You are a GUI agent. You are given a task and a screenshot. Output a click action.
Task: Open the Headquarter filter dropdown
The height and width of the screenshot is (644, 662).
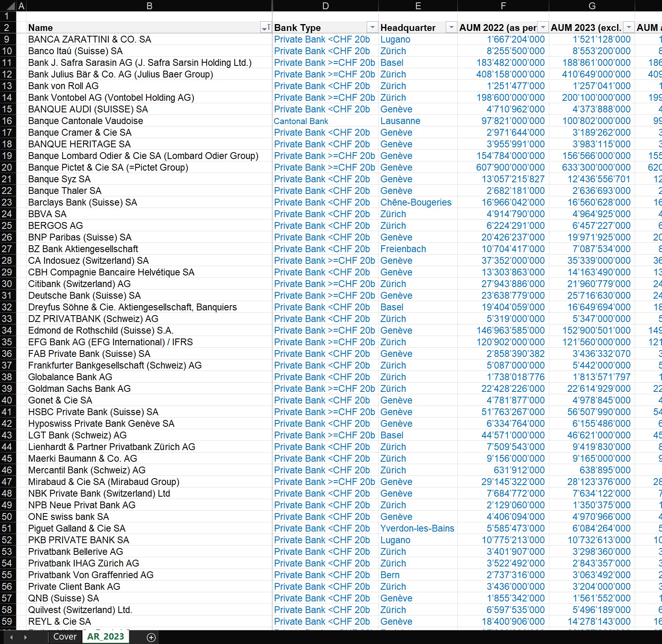(x=451, y=27)
